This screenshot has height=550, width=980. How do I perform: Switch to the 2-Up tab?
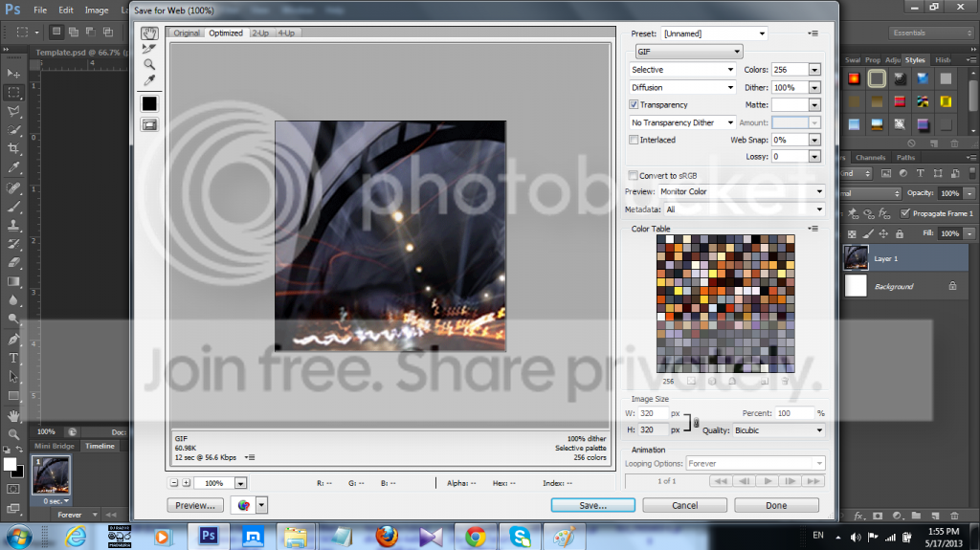pyautogui.click(x=260, y=33)
